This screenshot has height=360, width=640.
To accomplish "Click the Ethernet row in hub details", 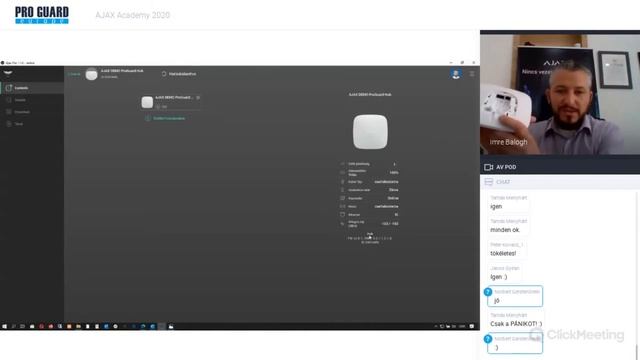I will [x=370, y=214].
